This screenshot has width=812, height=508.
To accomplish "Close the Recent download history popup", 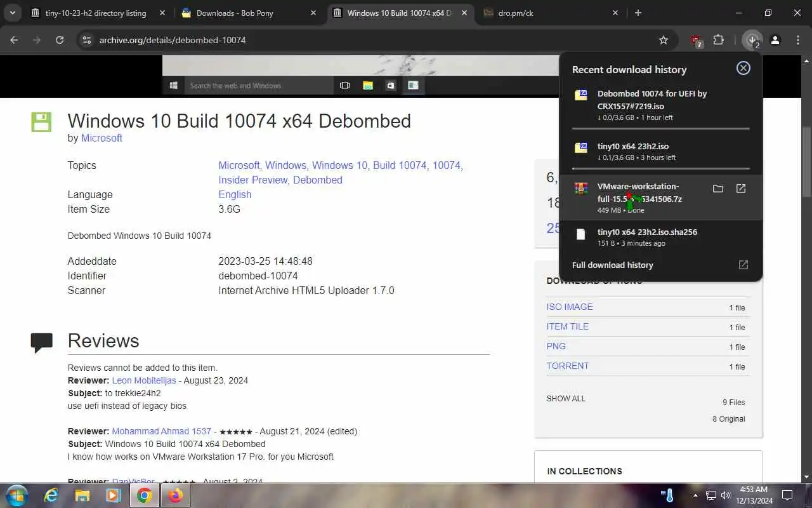I will coord(743,68).
